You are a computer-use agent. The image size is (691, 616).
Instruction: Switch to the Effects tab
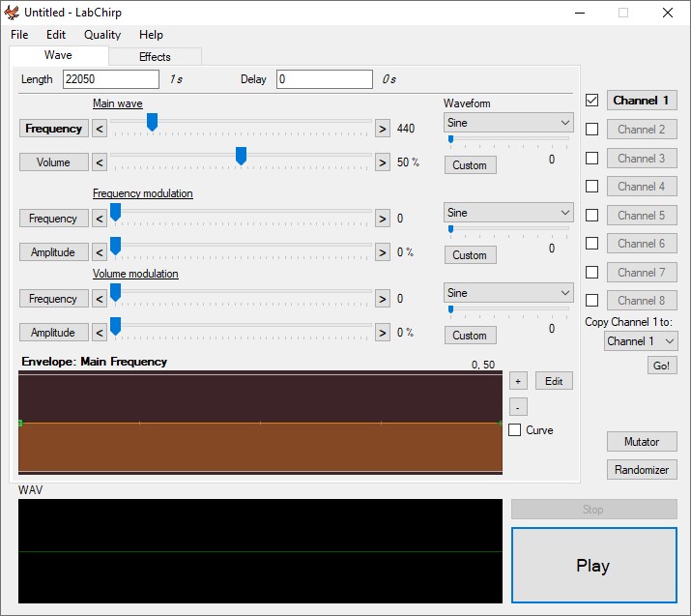[155, 57]
